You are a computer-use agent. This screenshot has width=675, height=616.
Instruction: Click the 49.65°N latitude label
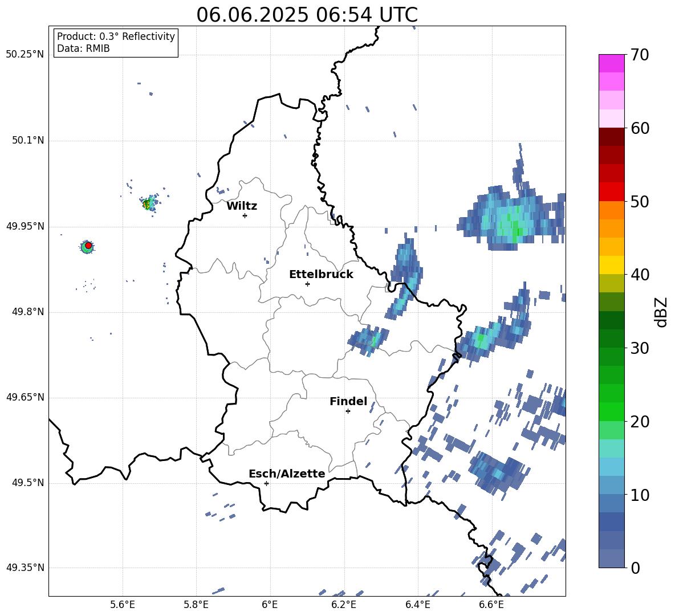(x=25, y=397)
